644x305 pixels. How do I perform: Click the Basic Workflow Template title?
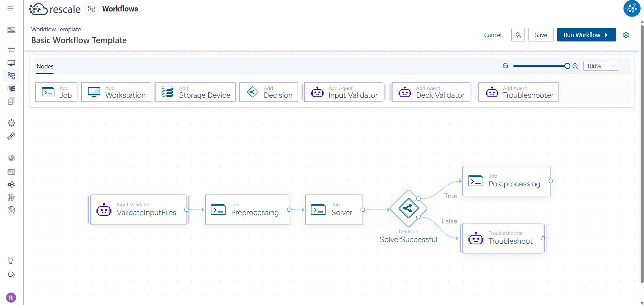79,40
